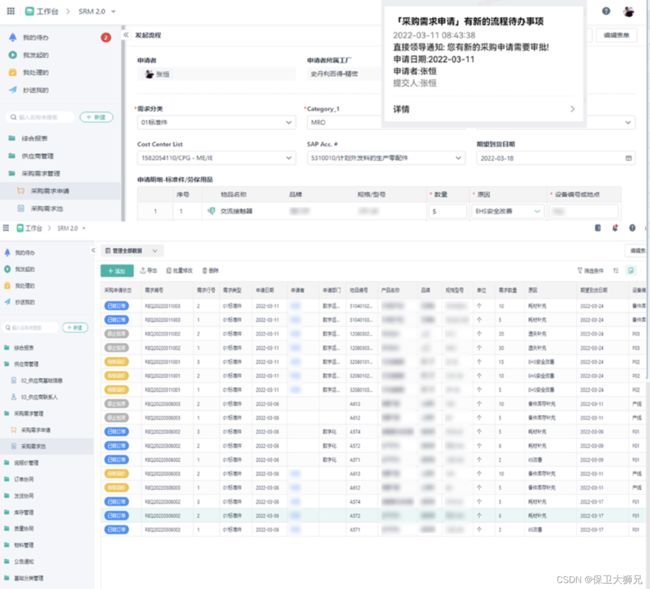Open the help icon in upper screen header
The height and width of the screenshot is (589, 650).
coord(606,11)
